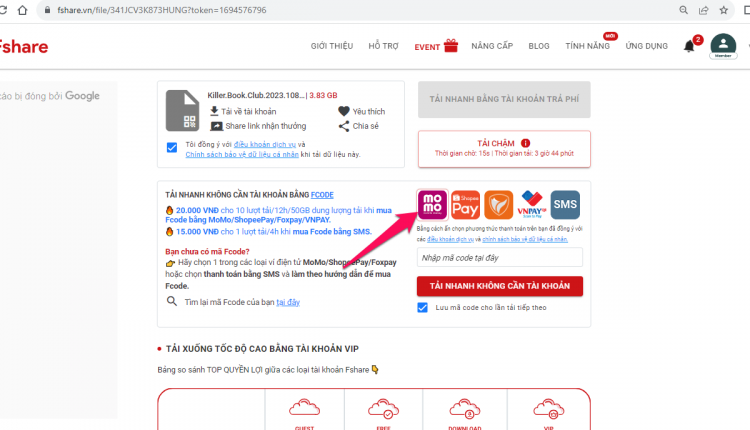The image size is (750, 430).
Task: Click the Nhập mã code tại đây field
Action: pos(500,257)
